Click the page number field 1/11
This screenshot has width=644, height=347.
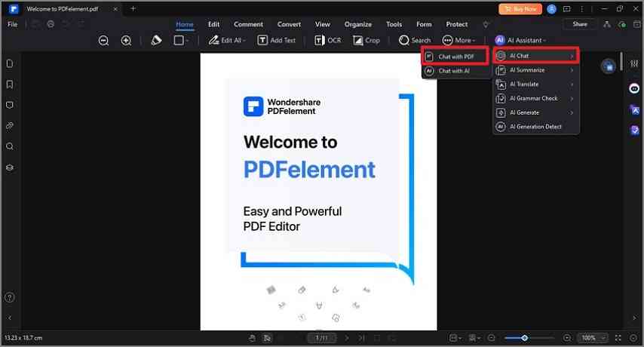click(321, 338)
